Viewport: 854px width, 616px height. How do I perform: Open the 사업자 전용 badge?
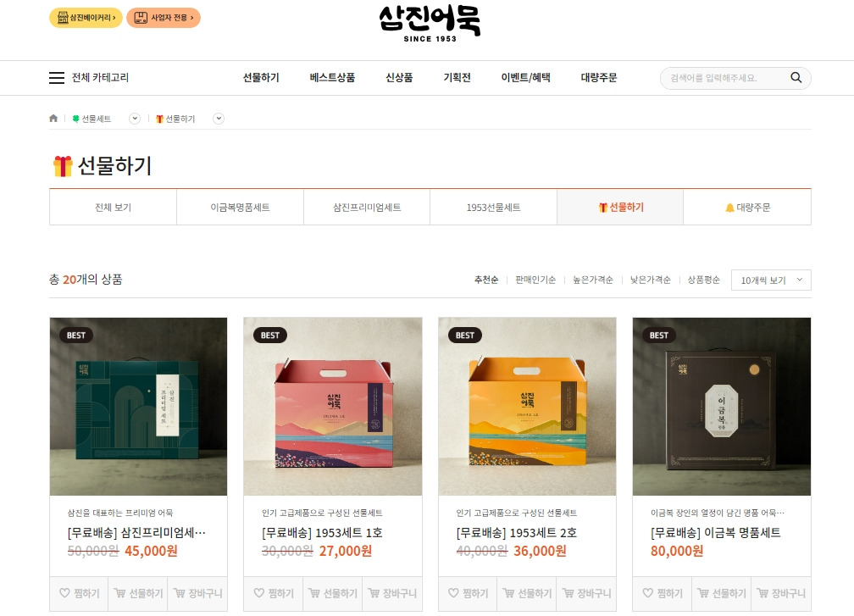point(164,18)
